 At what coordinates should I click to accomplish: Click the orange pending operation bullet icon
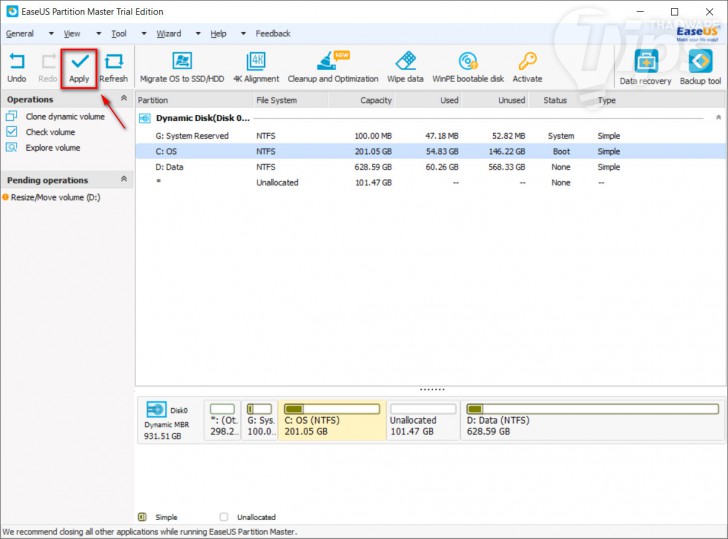click(6, 197)
